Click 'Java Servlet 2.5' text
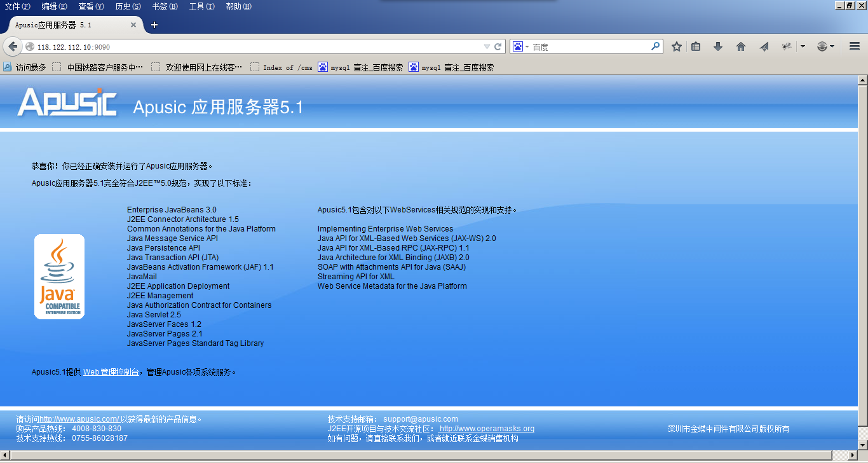 [154, 315]
